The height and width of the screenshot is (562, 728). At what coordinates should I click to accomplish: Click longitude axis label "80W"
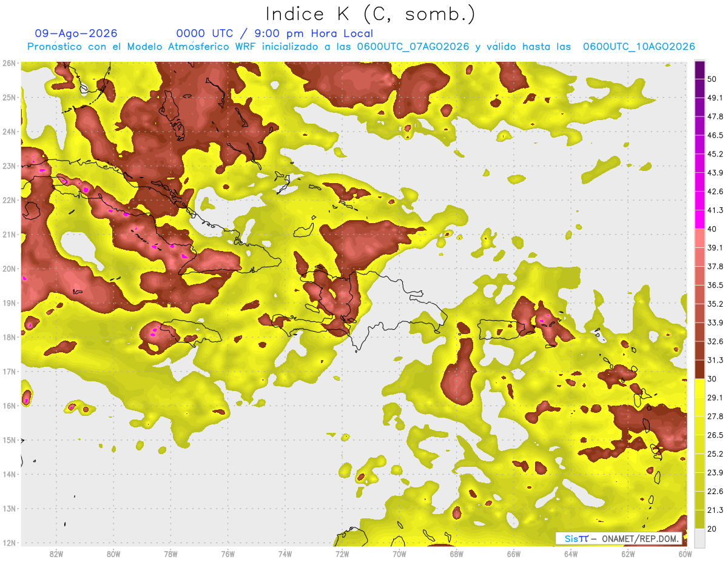click(113, 554)
